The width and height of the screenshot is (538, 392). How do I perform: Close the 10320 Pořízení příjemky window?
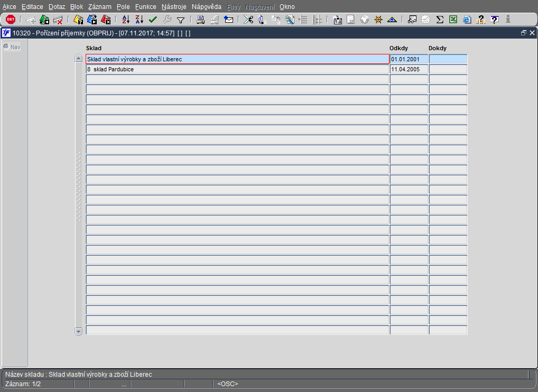pyautogui.click(x=532, y=33)
